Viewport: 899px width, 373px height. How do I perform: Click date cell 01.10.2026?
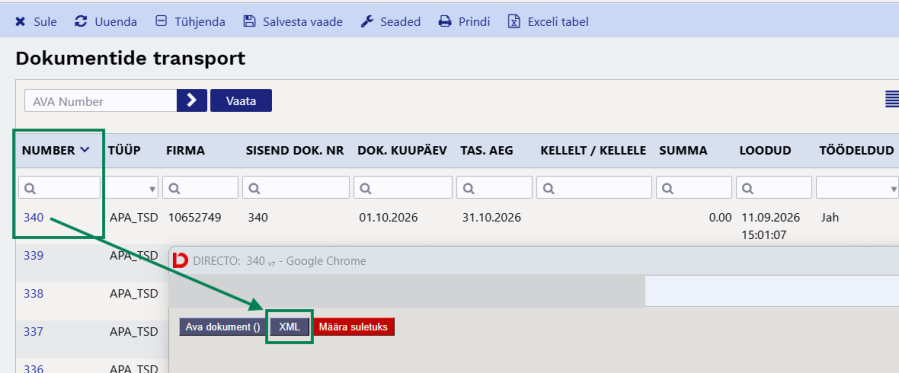click(x=388, y=218)
